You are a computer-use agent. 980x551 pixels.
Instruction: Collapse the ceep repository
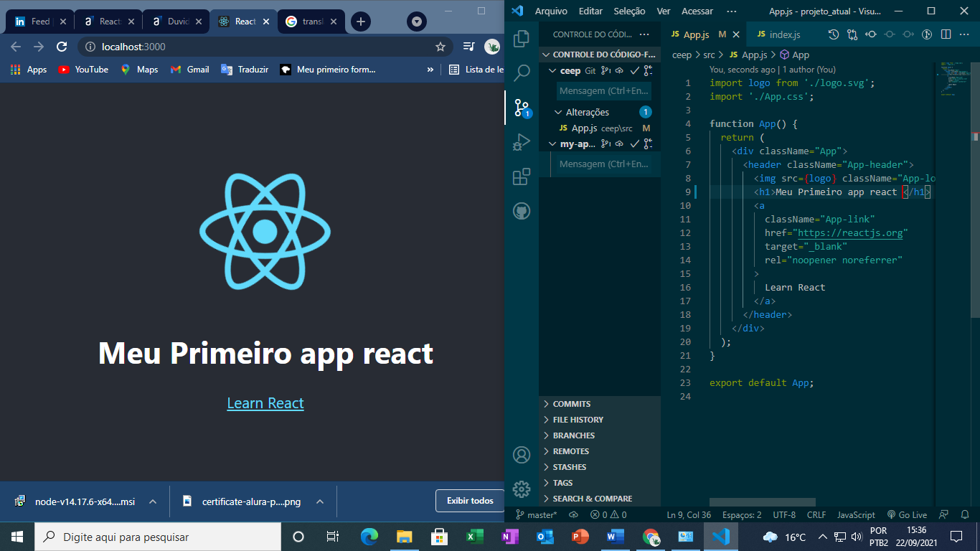point(553,70)
